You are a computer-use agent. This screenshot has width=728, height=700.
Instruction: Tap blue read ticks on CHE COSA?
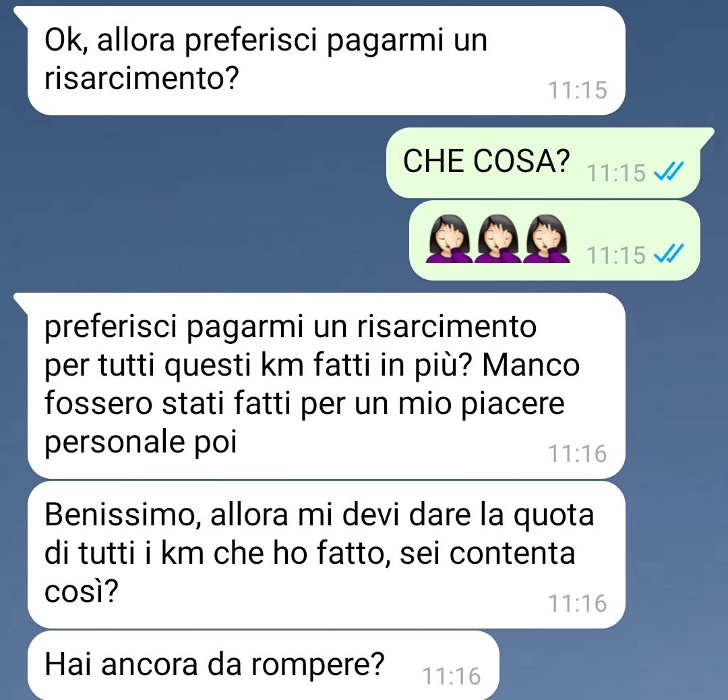point(668,171)
